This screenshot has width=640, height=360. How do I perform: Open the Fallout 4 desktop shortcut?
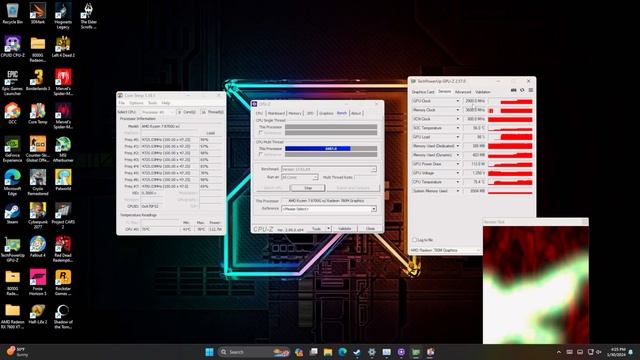pyautogui.click(x=38, y=247)
